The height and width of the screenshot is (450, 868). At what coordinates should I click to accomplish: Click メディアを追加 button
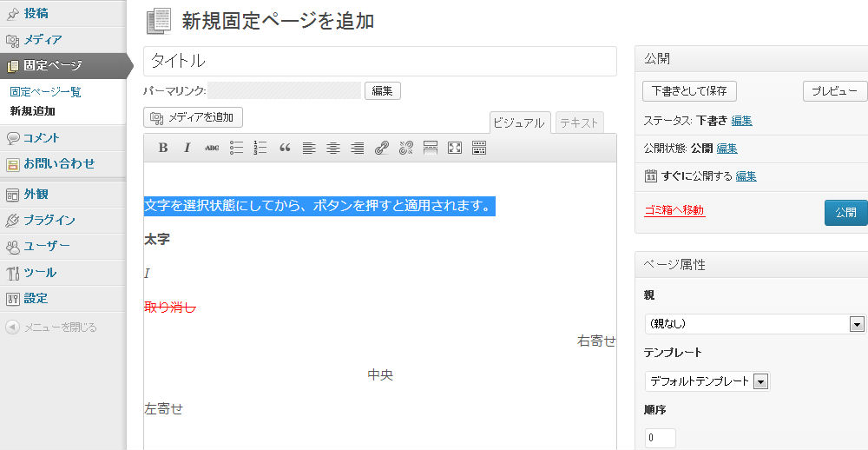tap(194, 117)
